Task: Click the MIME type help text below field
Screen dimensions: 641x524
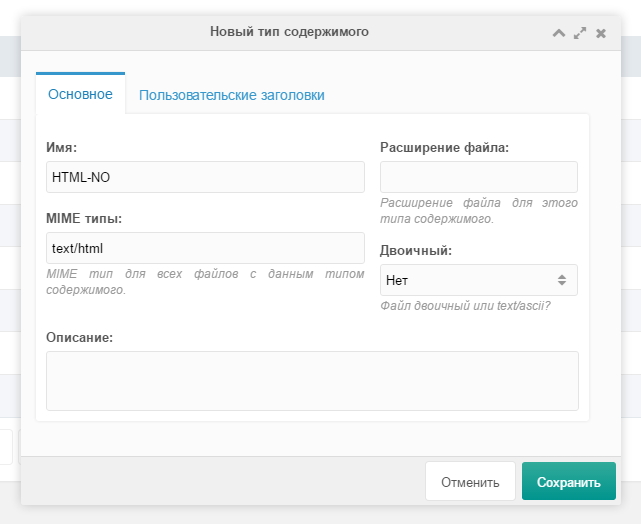Action: click(205, 282)
